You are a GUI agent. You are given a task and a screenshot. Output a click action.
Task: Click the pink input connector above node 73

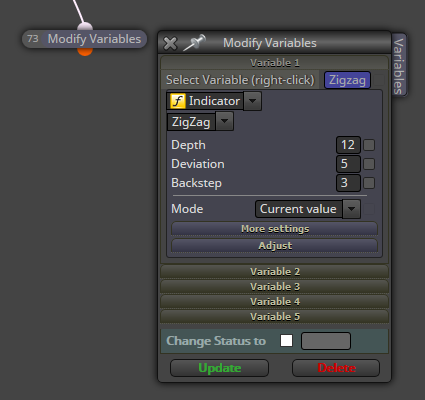click(85, 26)
